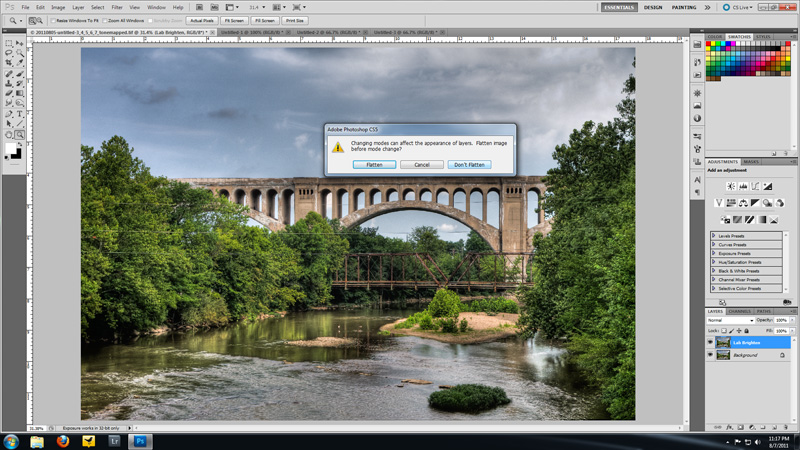
Task: Click the Don't Flatten button
Action: 469,164
